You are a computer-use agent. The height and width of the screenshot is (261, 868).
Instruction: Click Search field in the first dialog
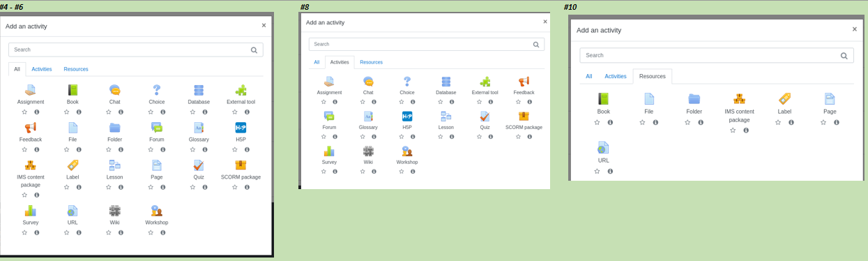(136, 50)
